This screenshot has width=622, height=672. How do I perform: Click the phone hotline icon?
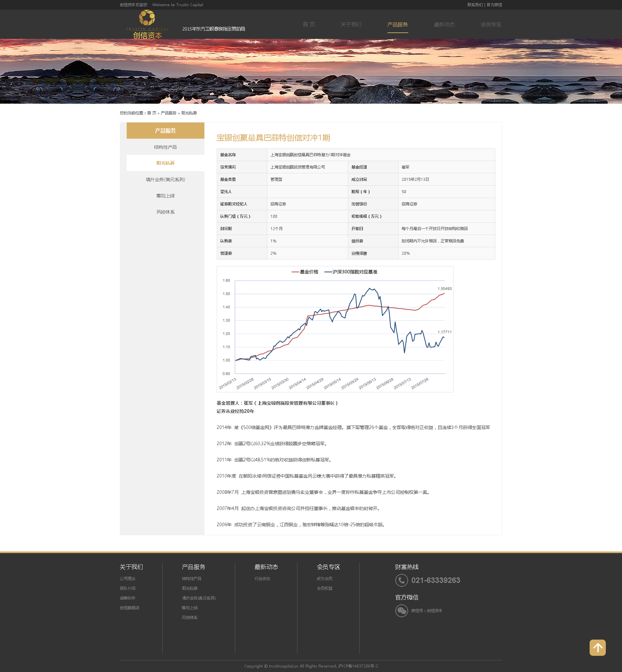(401, 580)
